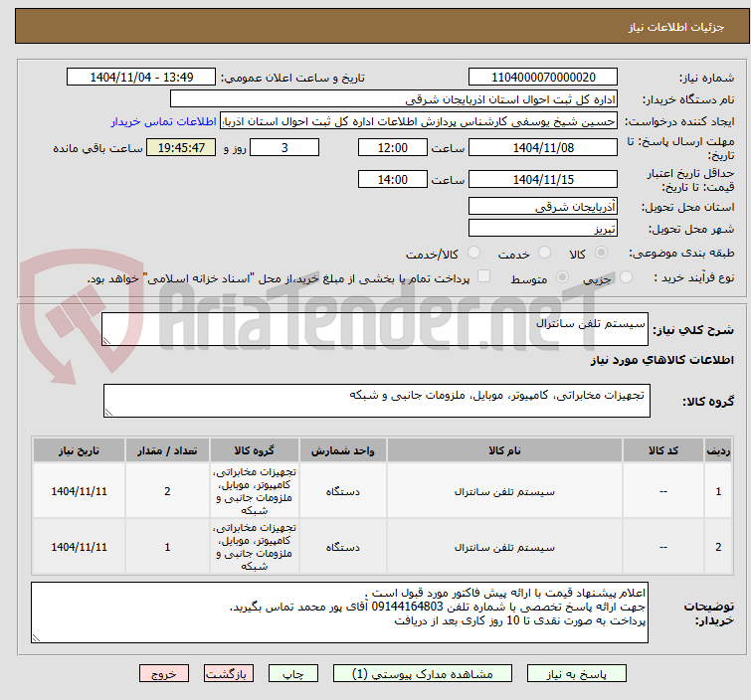Click the پاسخ به نیاز button
This screenshot has height=700, width=751.
tap(576, 674)
